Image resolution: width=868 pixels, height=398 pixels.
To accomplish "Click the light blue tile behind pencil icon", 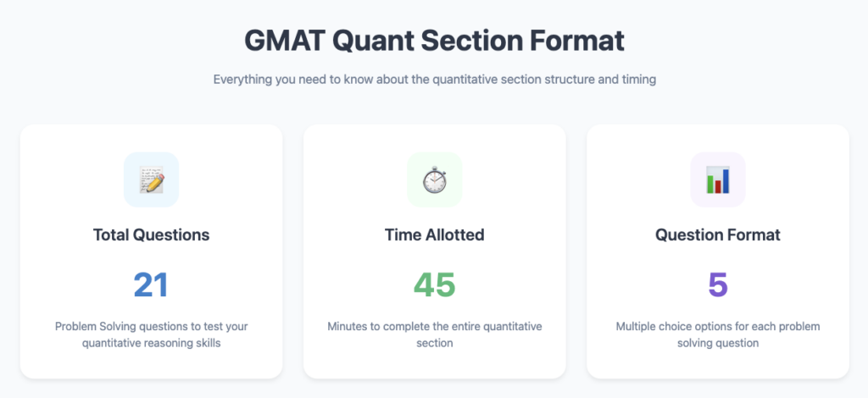I will [x=151, y=180].
